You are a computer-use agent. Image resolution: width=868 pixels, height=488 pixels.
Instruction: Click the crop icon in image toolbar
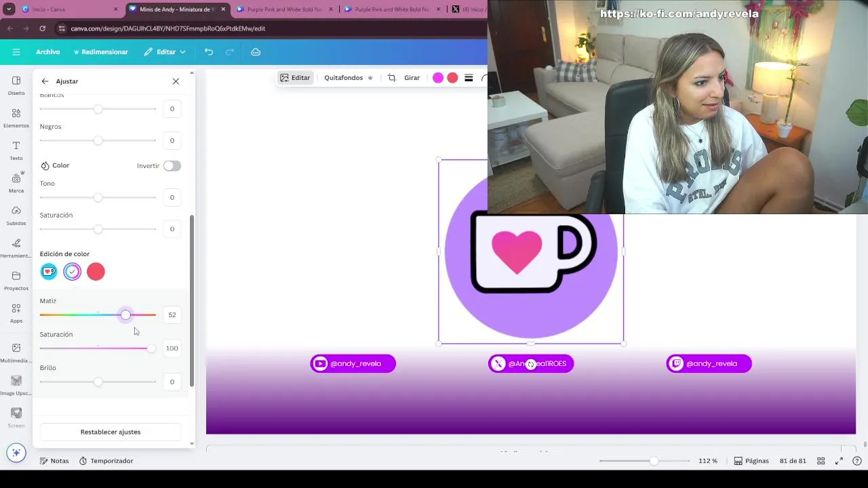(x=391, y=78)
